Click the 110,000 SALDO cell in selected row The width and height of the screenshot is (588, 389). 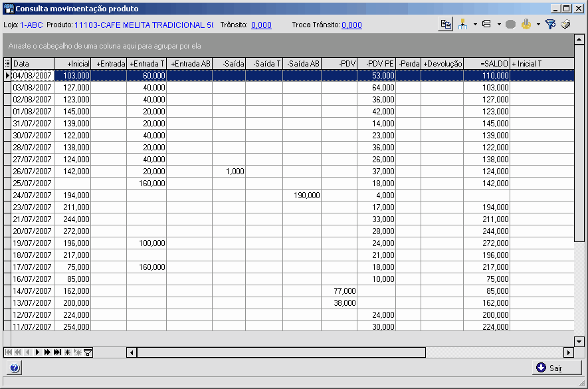pos(487,75)
